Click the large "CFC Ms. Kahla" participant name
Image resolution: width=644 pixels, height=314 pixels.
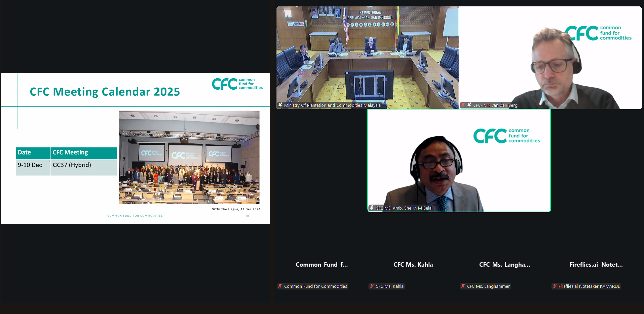pos(413,265)
